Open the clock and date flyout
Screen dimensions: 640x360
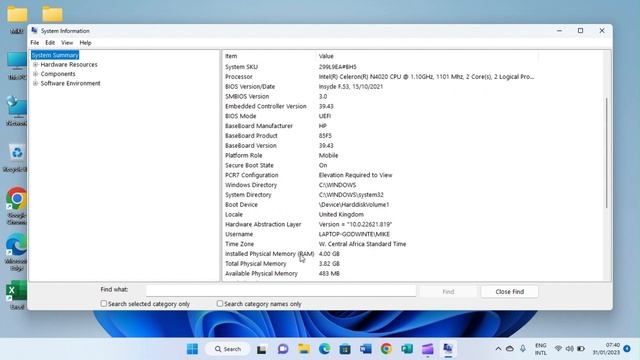607,349
